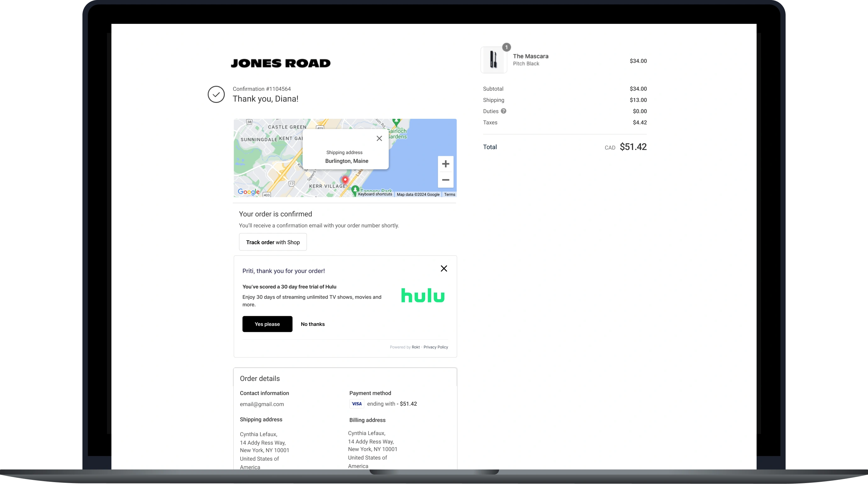This screenshot has height=484, width=868.
Task: Click the CAD currency label
Action: point(609,148)
